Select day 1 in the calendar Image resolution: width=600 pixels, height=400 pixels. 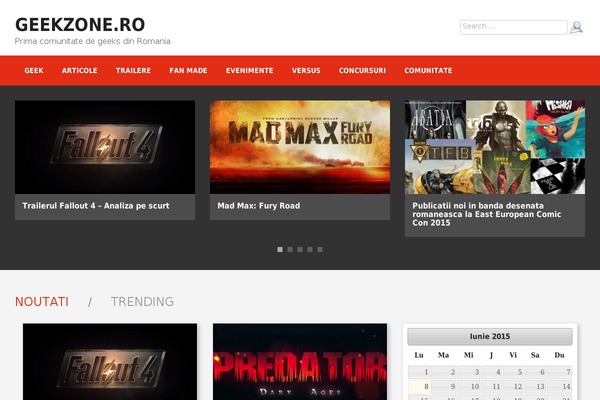[419, 372]
